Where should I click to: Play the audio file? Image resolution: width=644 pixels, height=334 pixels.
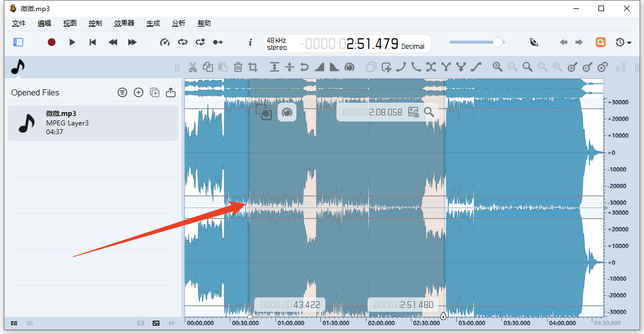tap(72, 42)
